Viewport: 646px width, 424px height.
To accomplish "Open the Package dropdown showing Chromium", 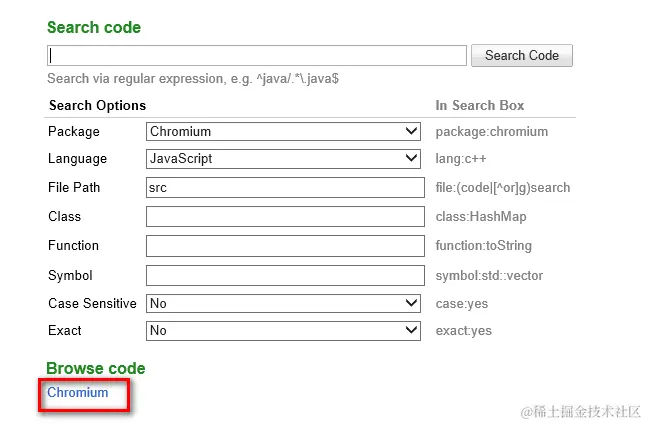I will [283, 131].
